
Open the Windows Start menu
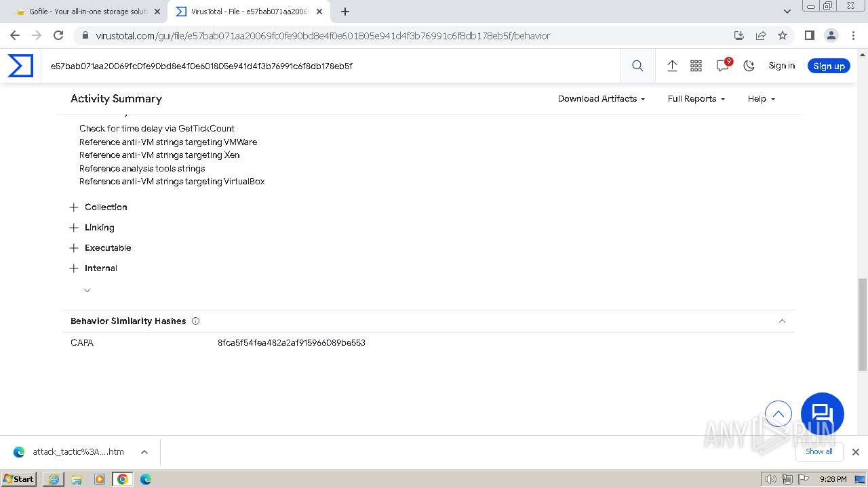pyautogui.click(x=19, y=479)
